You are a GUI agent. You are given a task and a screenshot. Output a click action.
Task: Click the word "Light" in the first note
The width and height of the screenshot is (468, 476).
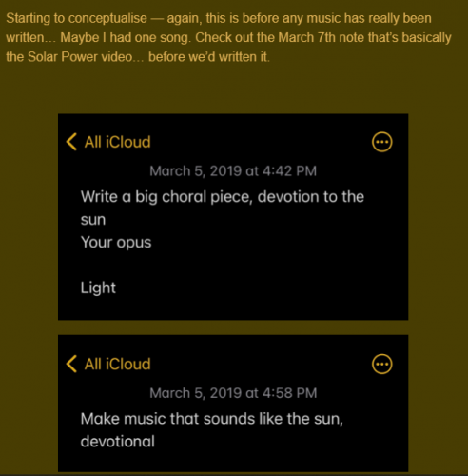click(x=98, y=288)
